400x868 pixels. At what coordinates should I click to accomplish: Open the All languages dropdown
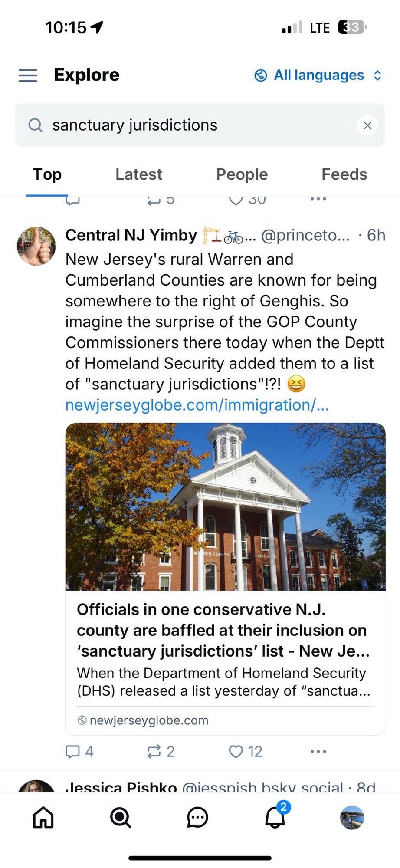[x=318, y=76]
